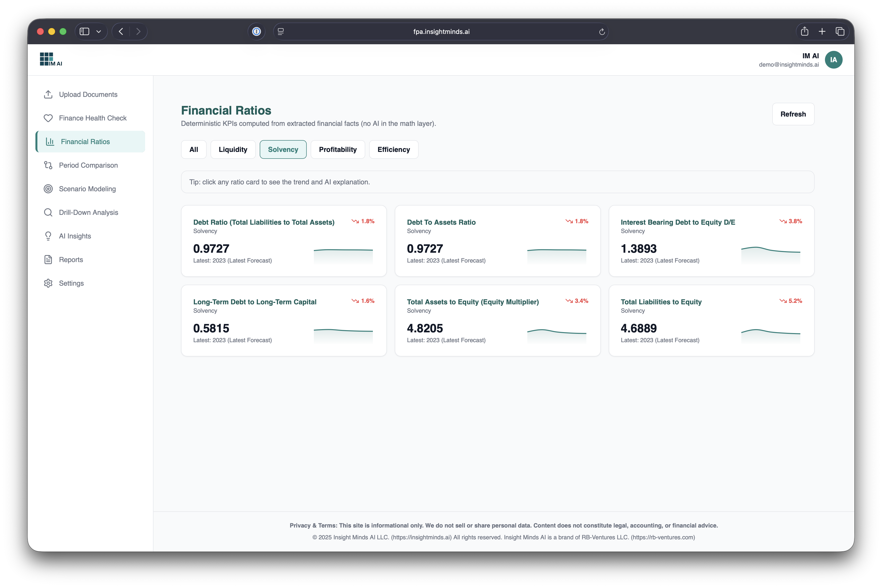The image size is (882, 588).
Task: Select the Profitability filter tab
Action: [338, 150]
